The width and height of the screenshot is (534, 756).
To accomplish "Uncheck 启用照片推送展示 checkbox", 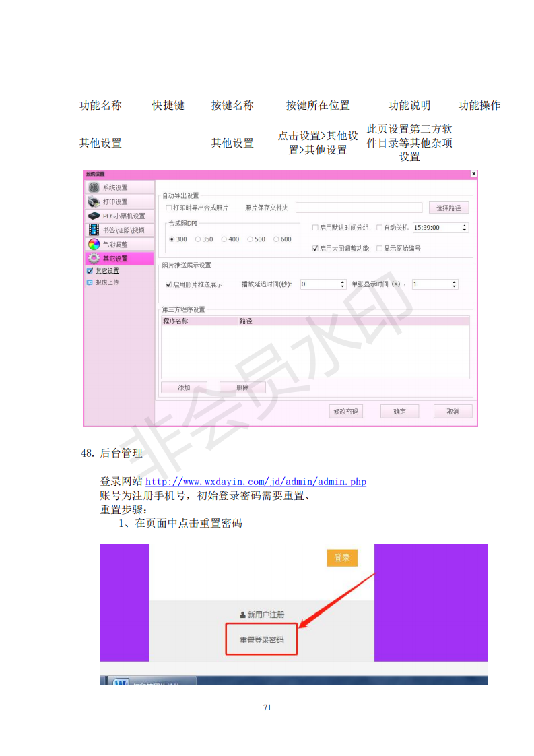I will (x=168, y=284).
